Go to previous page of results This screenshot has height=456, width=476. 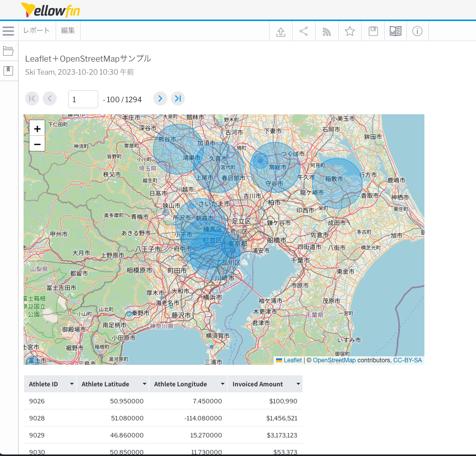click(50, 99)
